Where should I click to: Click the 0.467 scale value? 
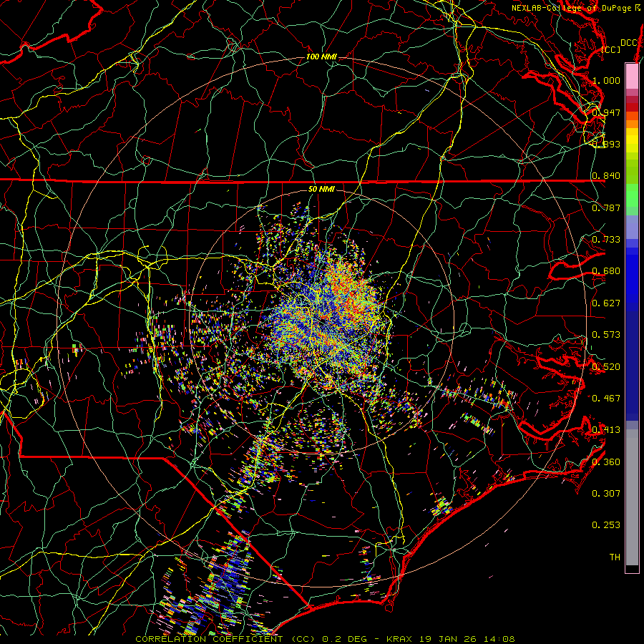[606, 399]
